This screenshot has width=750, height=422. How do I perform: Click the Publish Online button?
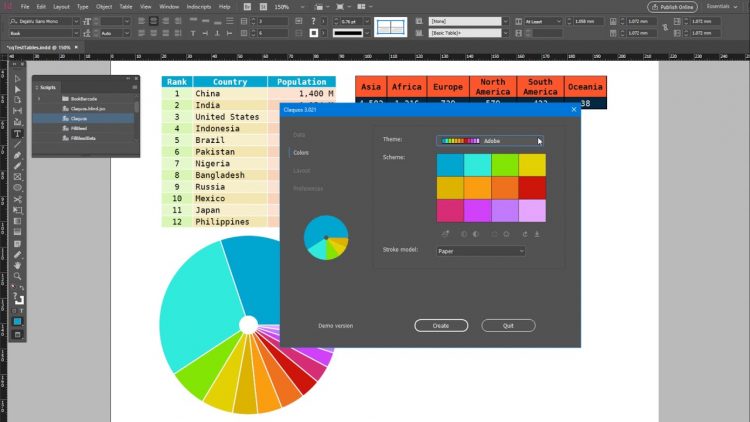[x=673, y=7]
